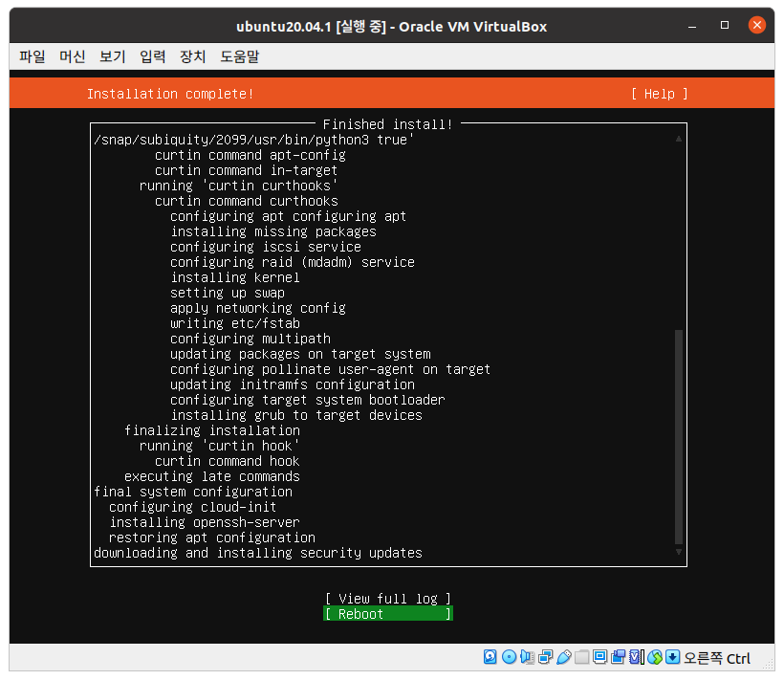Click 'configuring iscsi service' log line
The image size is (784, 680).
(266, 247)
